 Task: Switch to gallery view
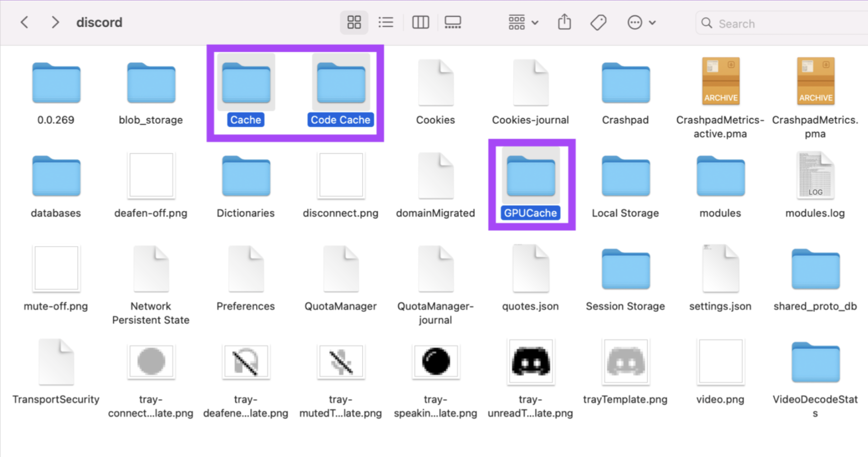[453, 22]
